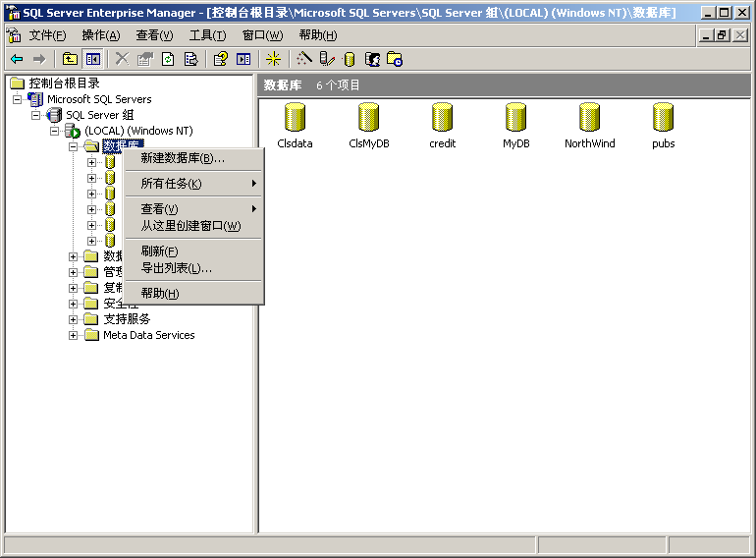
Task: Select (LOCAL) (Windows NT) tree item
Action: (138, 131)
